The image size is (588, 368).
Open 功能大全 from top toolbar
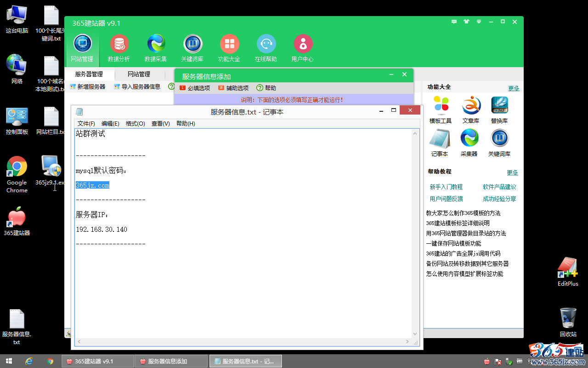tap(229, 48)
